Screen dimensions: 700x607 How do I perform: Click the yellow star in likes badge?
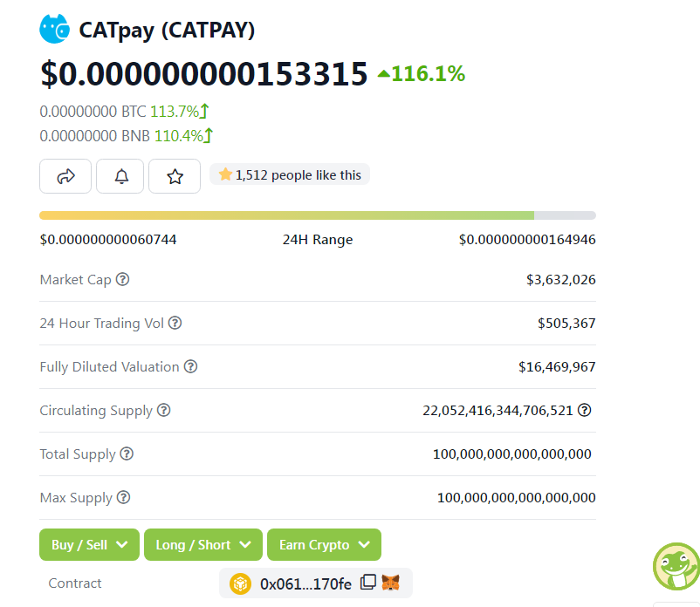(225, 174)
